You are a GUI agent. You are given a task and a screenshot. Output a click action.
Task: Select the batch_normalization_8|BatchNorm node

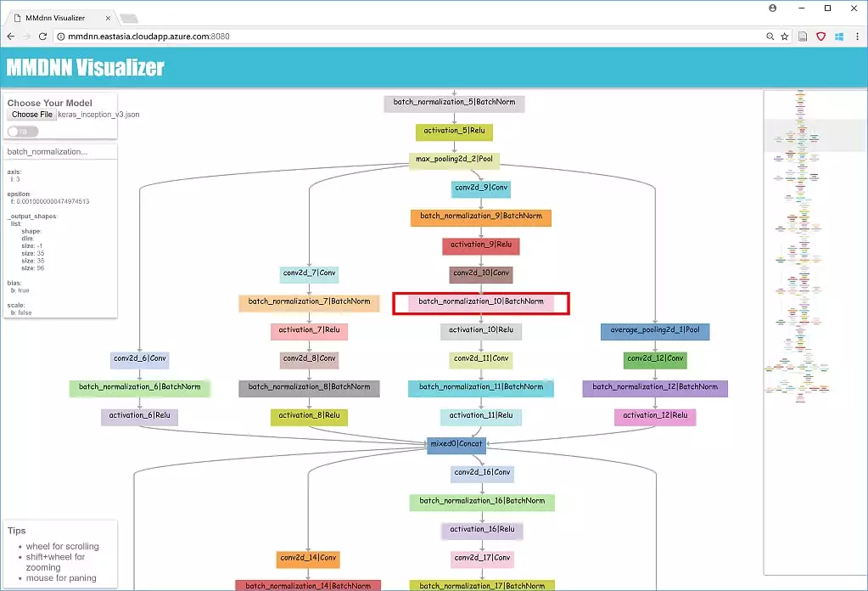click(x=310, y=388)
